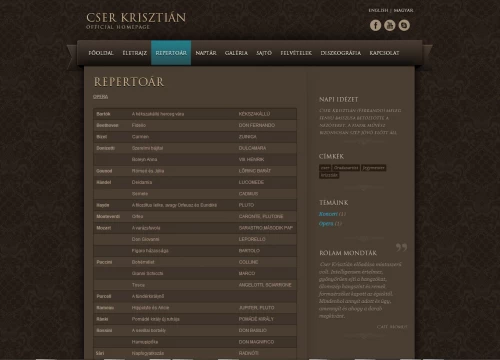The height and width of the screenshot is (360, 500).
Task: Go to Főoldal in navigation
Action: [101, 53]
